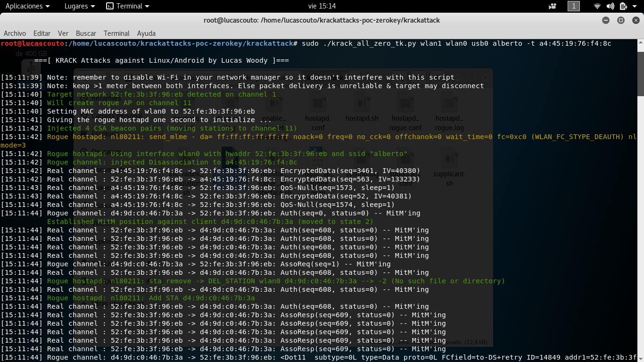Click the Wi-Fi status icon
Screen dimensions: 644x362
coord(597,6)
